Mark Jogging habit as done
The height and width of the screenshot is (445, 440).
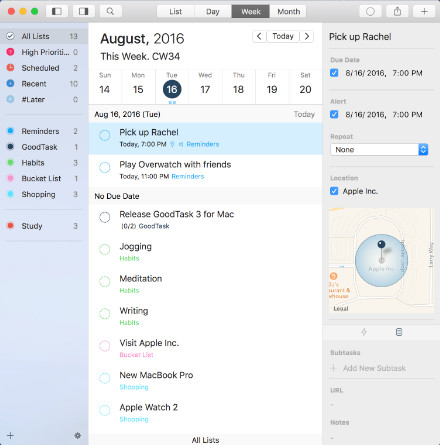105,249
